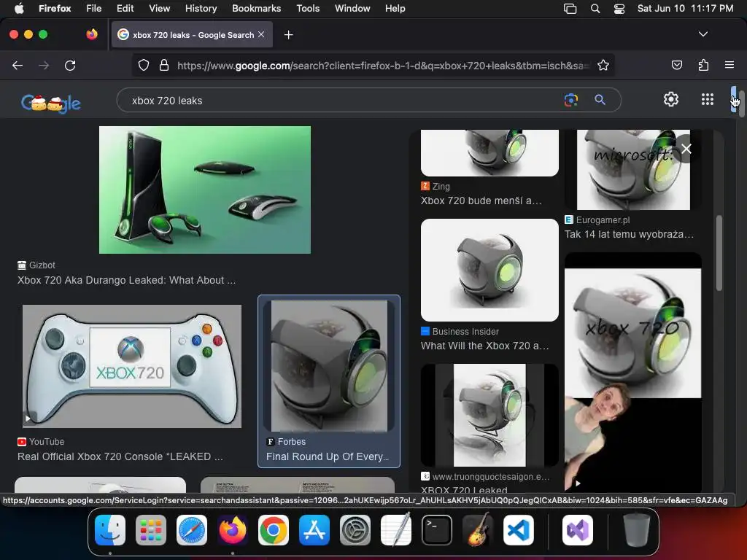Image resolution: width=747 pixels, height=560 pixels.
Task: Open YouTube Real Official Xbox 720 link
Action: click(120, 456)
